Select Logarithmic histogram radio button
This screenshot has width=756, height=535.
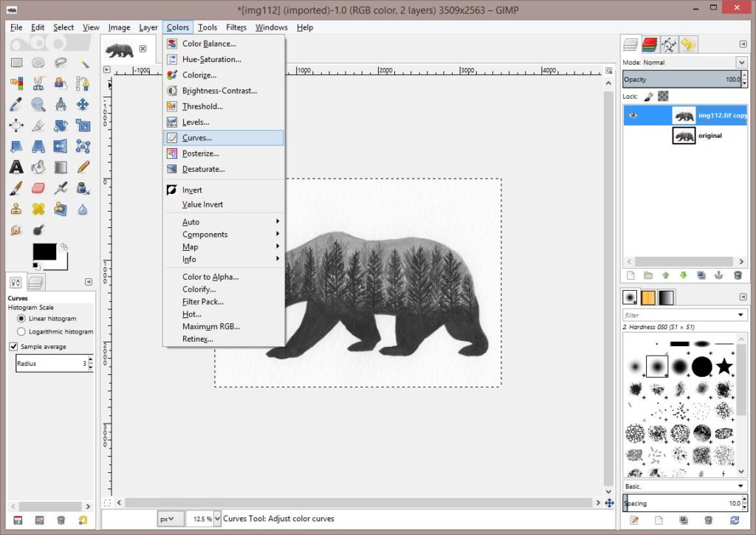(x=21, y=331)
